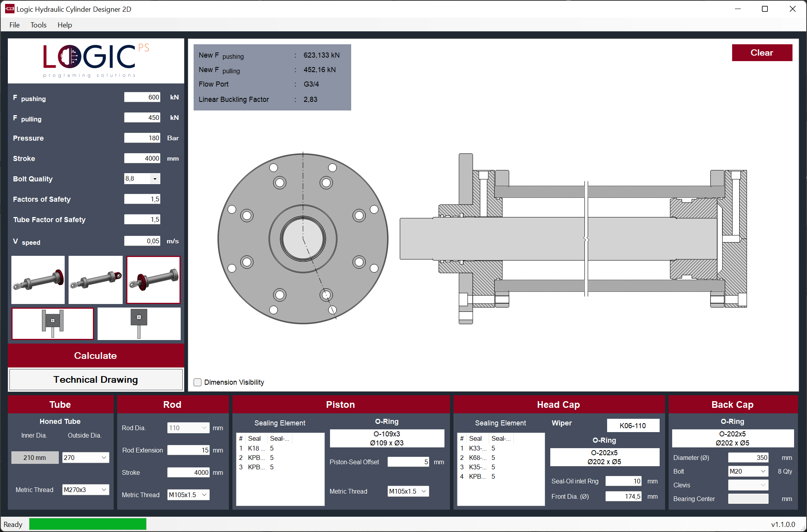The width and height of the screenshot is (807, 532).
Task: Click the app icon in the title bar
Action: (9, 9)
